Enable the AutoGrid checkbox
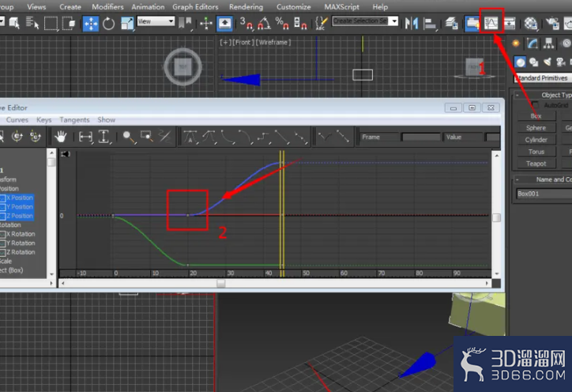 [535, 105]
